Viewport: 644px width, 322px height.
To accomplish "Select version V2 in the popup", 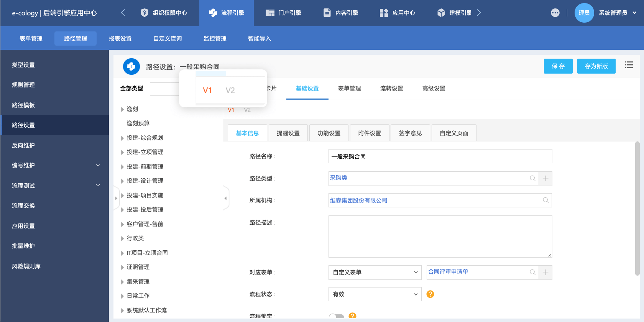I will [x=230, y=90].
